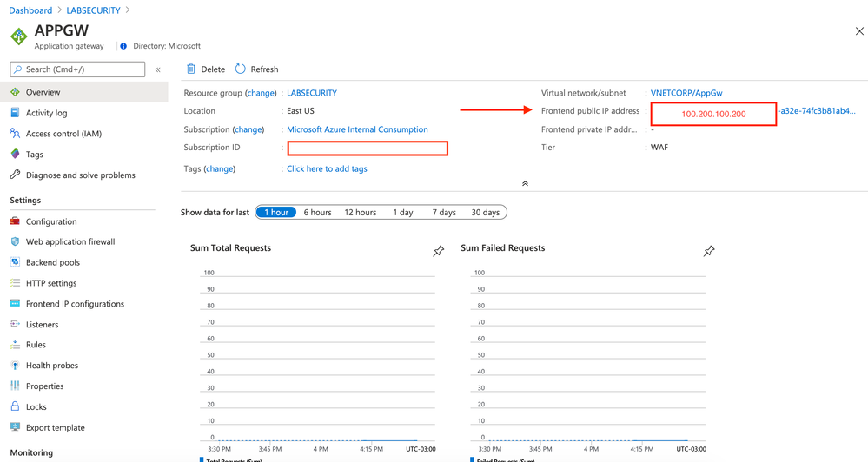Click the Sum Total Requests chart title
Image resolution: width=868 pixels, height=462 pixels.
coord(231,247)
